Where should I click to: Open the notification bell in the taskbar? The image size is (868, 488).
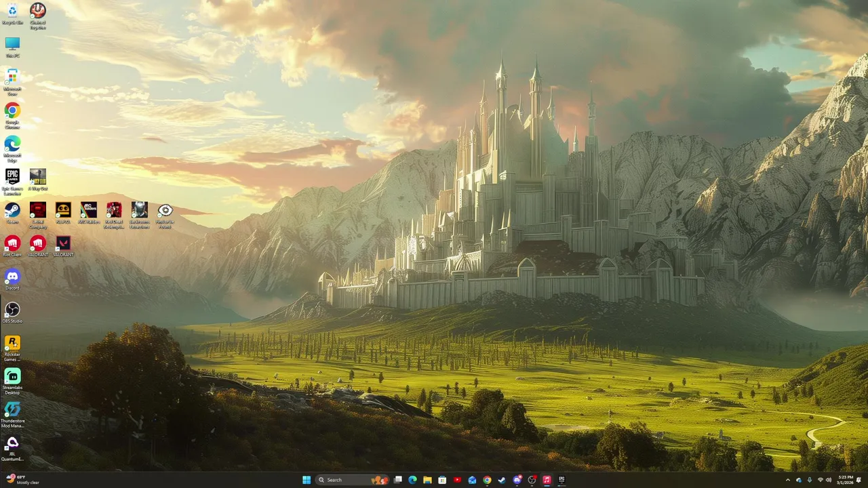[x=859, y=480]
